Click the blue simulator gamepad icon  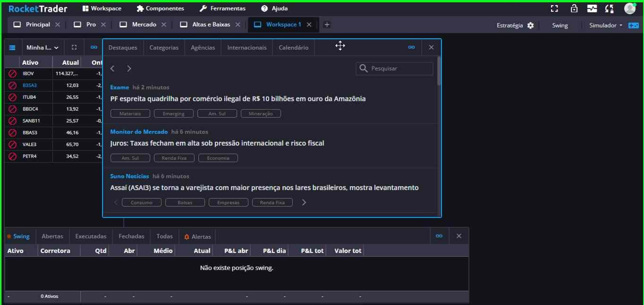tap(634, 25)
